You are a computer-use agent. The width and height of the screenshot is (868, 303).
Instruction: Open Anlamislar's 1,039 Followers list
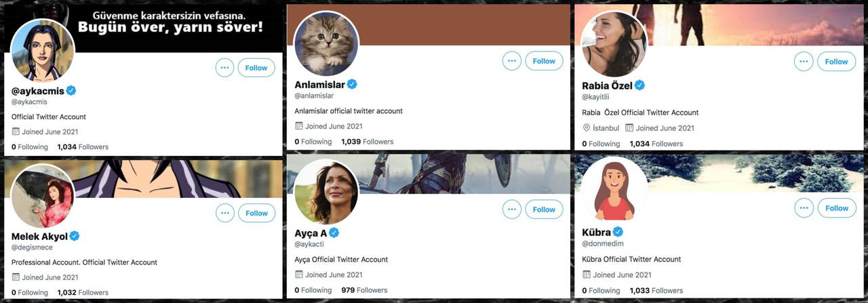[x=368, y=142]
